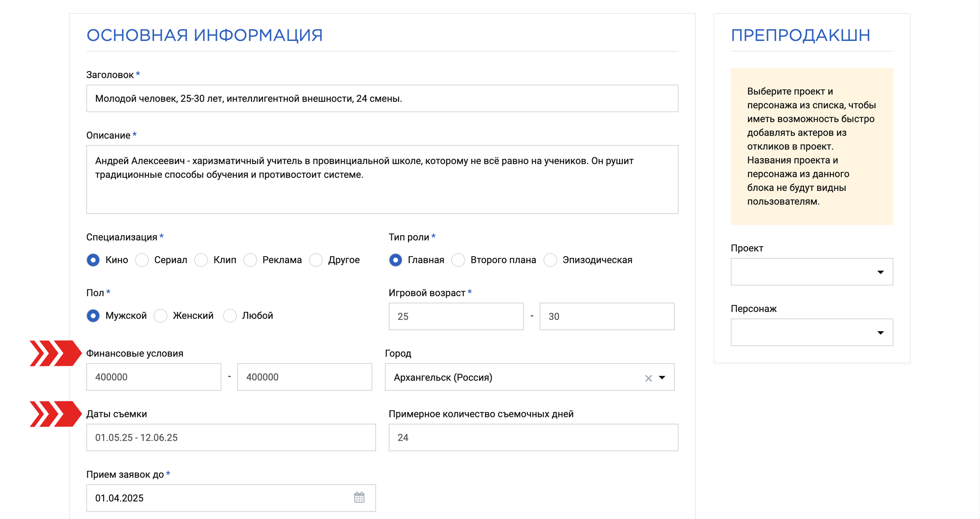This screenshot has width=980, height=519.
Task: Clear the selected city Архангельск
Action: (x=648, y=378)
